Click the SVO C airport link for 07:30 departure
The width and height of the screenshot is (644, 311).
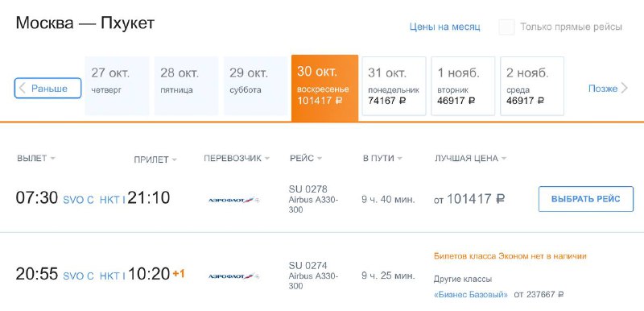click(x=78, y=200)
